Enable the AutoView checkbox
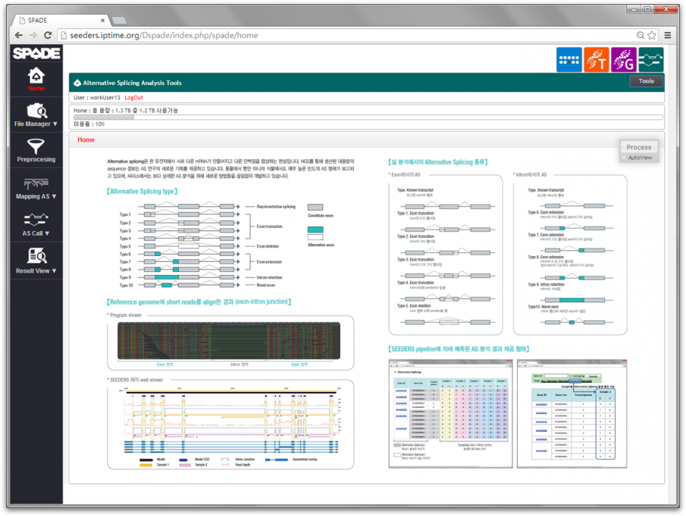Viewport: 686px width, 516px height. coord(624,157)
